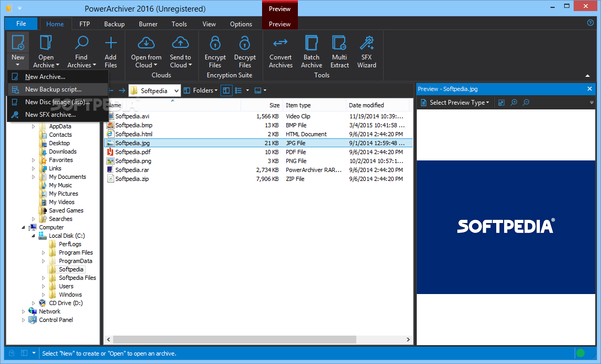601x364 pixels.
Task: Choose New Disc Image (.iso)... entry
Action: tap(58, 102)
